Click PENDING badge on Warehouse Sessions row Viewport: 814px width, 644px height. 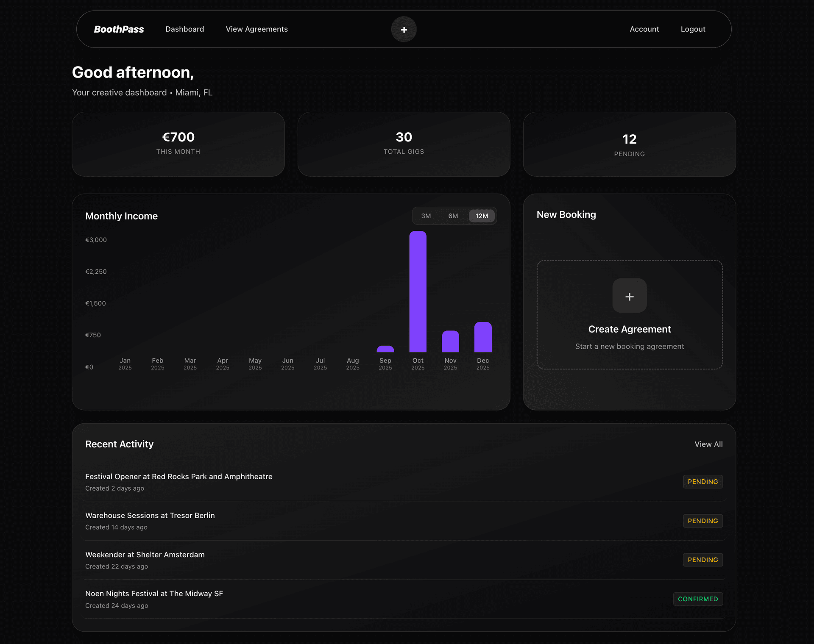[x=702, y=521]
